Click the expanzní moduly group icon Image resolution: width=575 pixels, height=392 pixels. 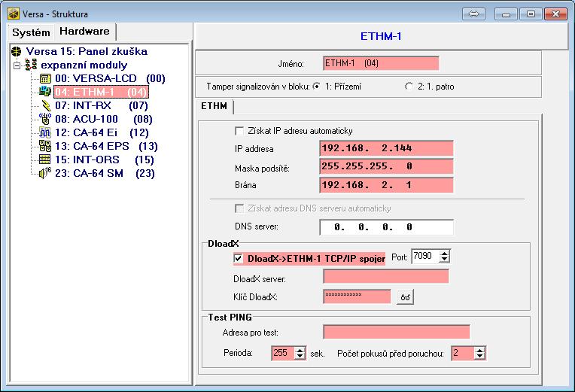31,65
